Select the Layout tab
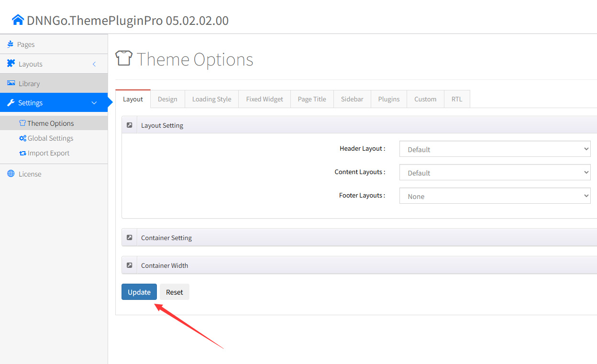This screenshot has height=364, width=597. (133, 99)
